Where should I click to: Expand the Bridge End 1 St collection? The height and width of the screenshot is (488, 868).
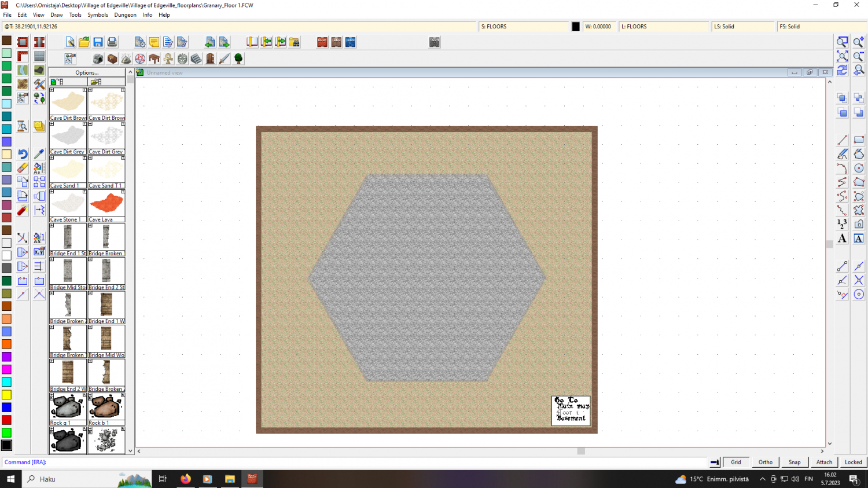52,226
